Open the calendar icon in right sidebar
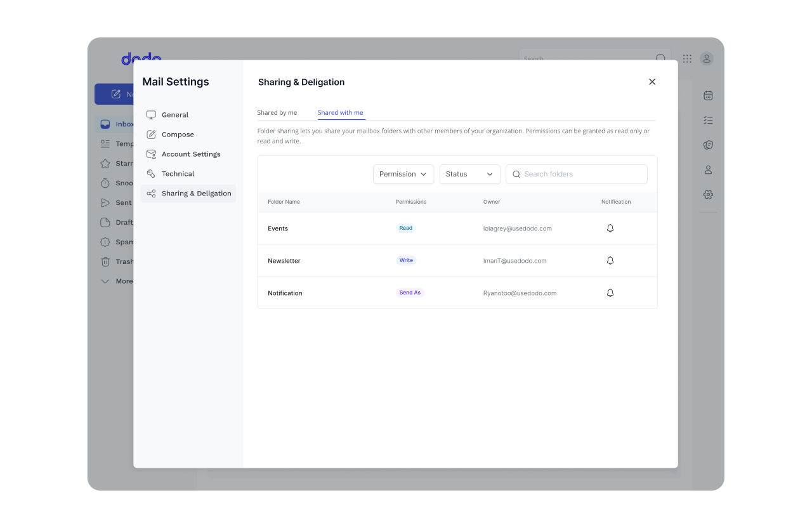812x528 pixels. pos(708,95)
